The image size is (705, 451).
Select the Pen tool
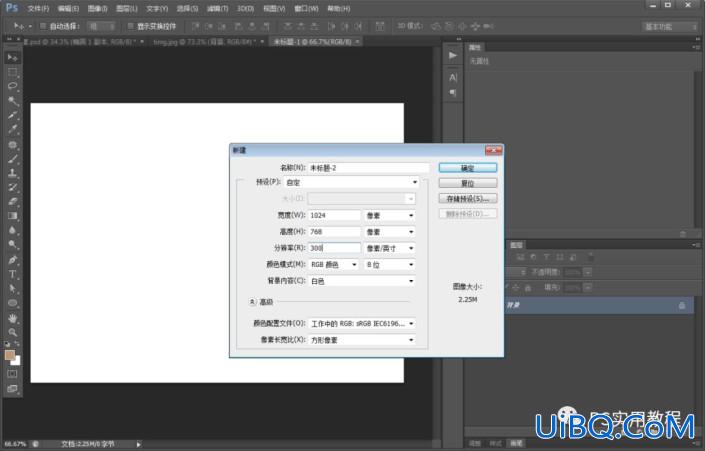pyautogui.click(x=12, y=259)
